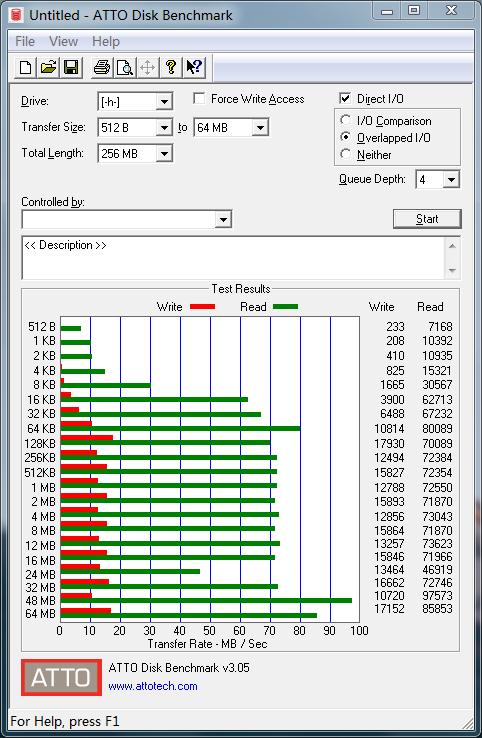Screen dimensions: 482x738
Task: Visit www.attotech.com link
Action: pos(153,686)
